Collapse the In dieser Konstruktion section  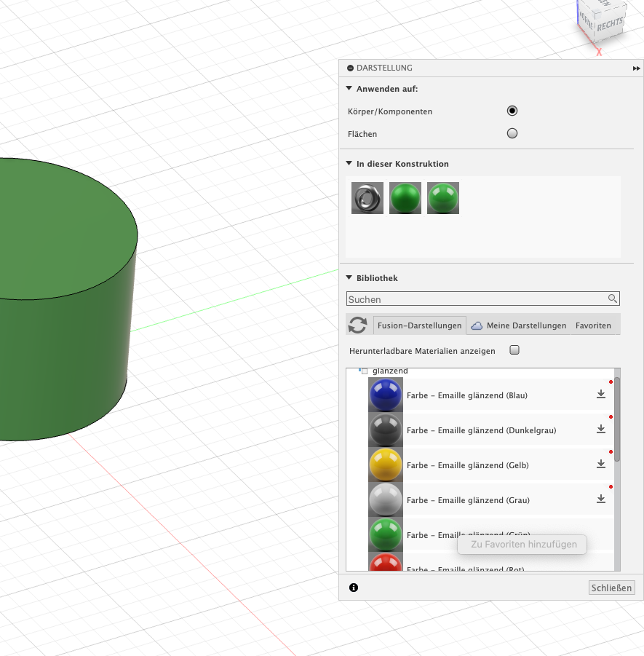[x=349, y=164]
